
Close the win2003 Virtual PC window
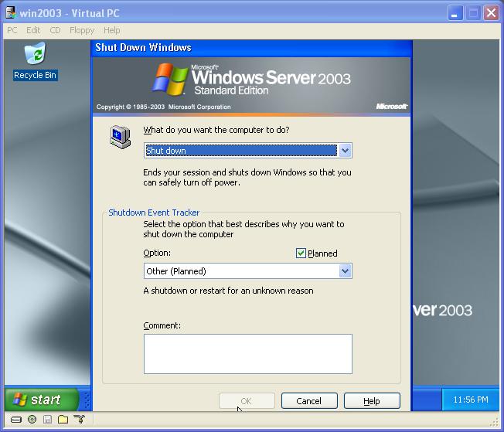491,13
